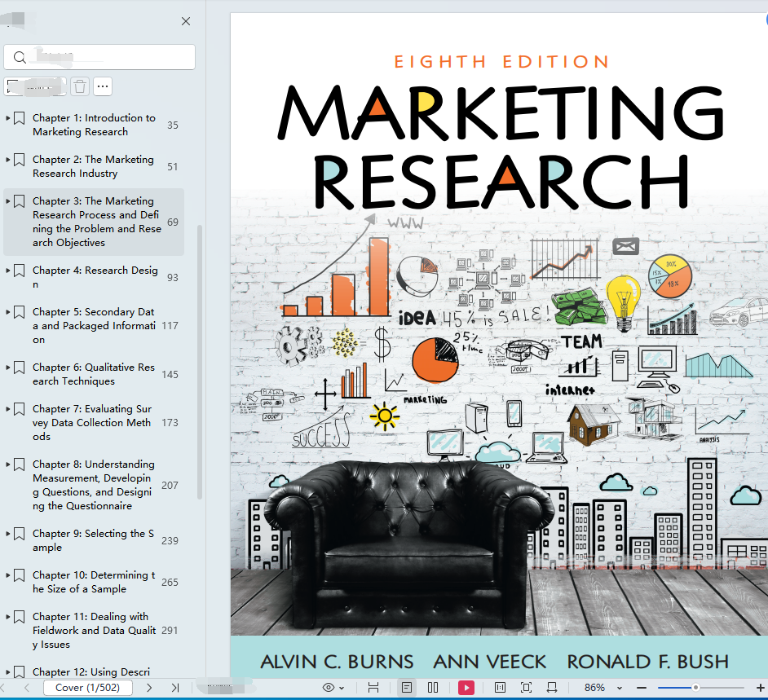The image size is (768, 700).
Task: Open 'Chapter 7: Evaluating Survey Data Collection Methods'
Action: 92,422
